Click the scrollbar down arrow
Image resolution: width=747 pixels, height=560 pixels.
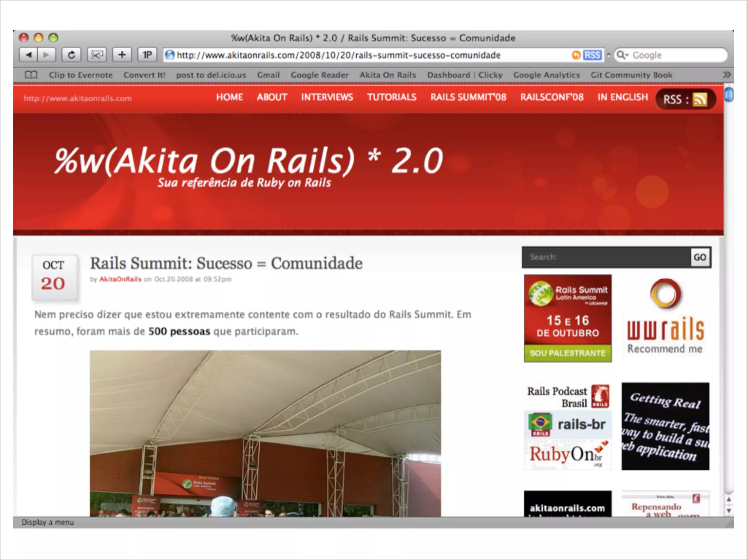click(x=728, y=510)
